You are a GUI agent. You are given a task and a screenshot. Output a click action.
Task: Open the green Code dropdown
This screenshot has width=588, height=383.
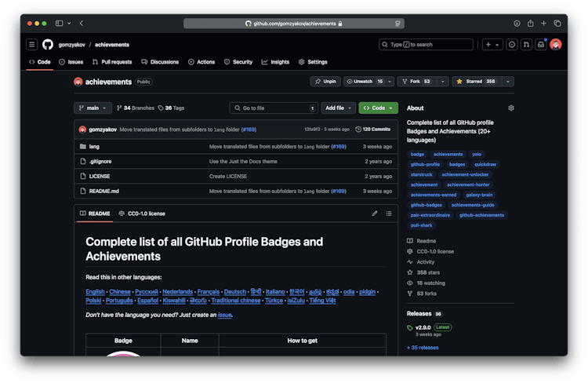click(x=379, y=108)
